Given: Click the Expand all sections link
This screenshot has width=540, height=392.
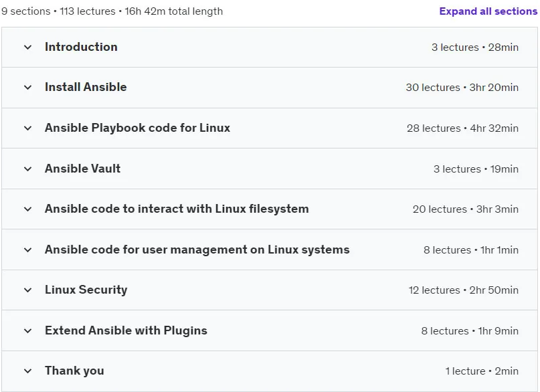Looking at the screenshot, I should coord(488,11).
